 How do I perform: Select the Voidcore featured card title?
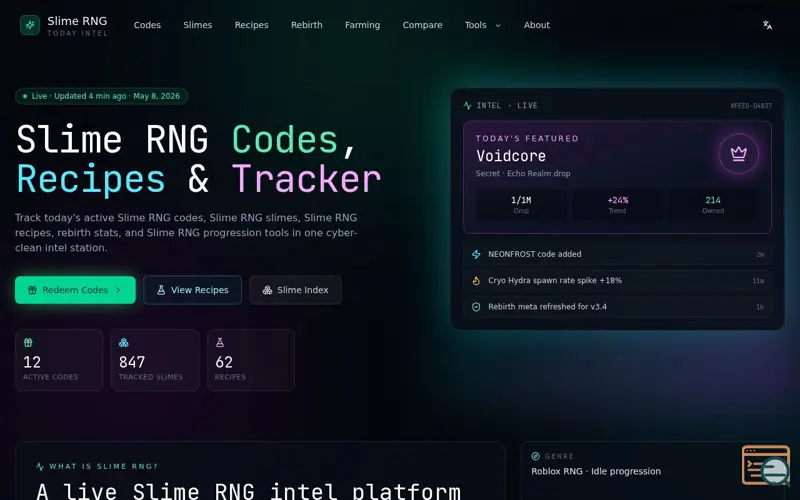point(511,156)
